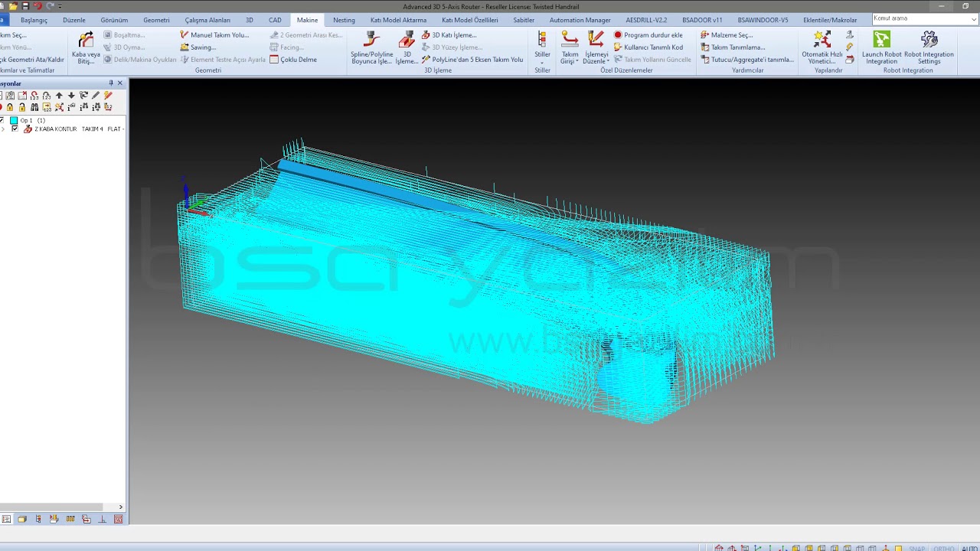Click 3D Katı İşleme button
Screen dimensions: 980x551
[x=449, y=35]
